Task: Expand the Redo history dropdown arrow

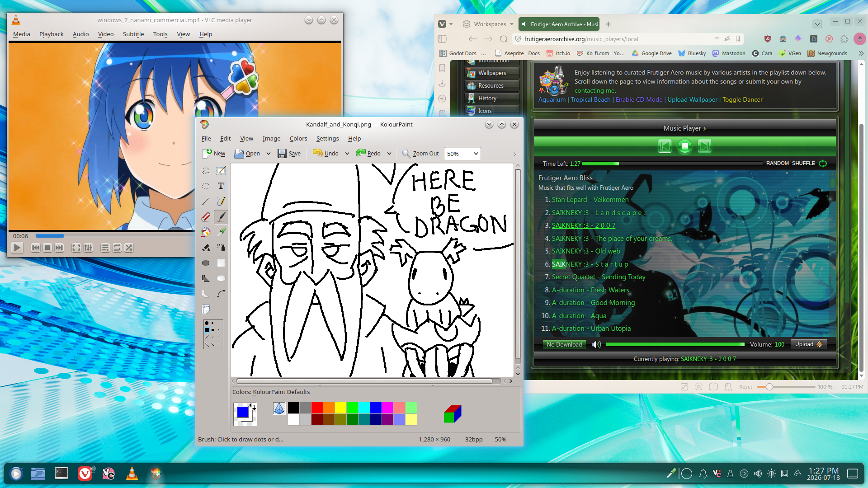Action: [x=389, y=154]
